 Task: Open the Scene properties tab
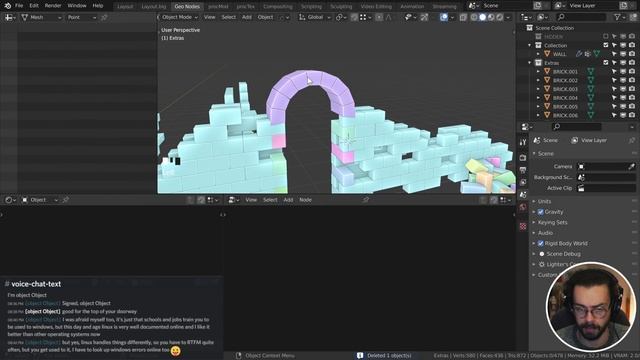click(523, 195)
